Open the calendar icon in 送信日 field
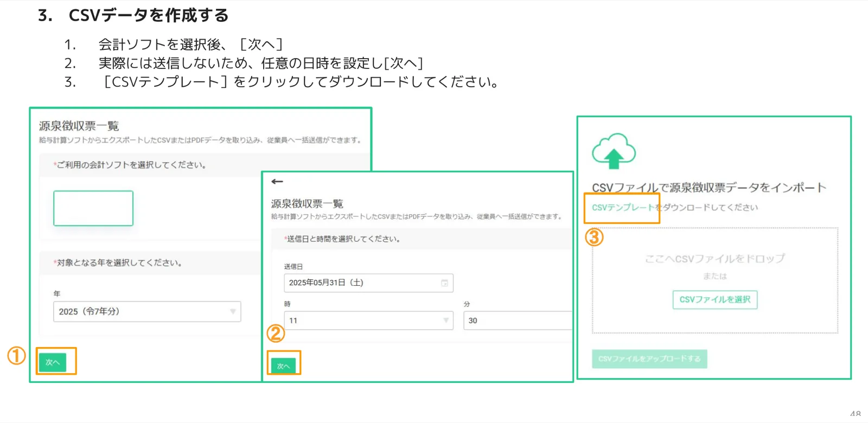The height and width of the screenshot is (423, 868). 444,283
